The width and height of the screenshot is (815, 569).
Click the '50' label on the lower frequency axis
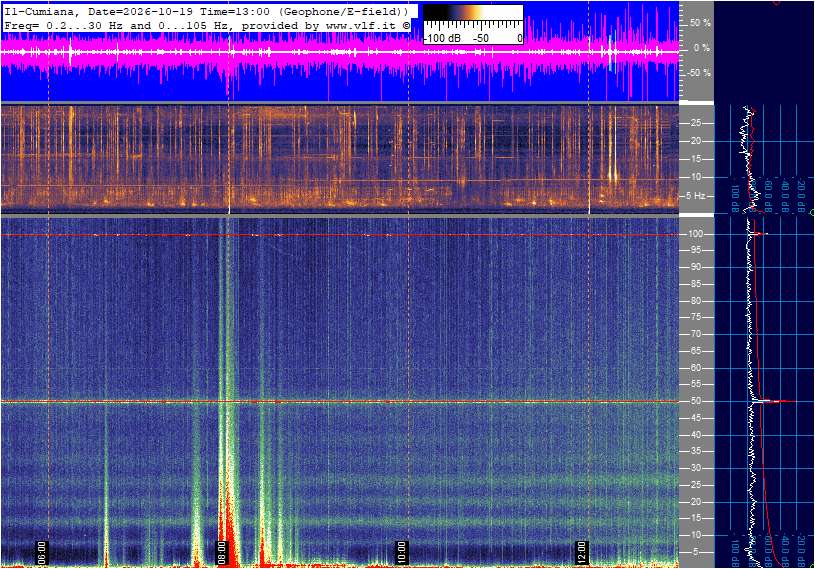point(695,401)
